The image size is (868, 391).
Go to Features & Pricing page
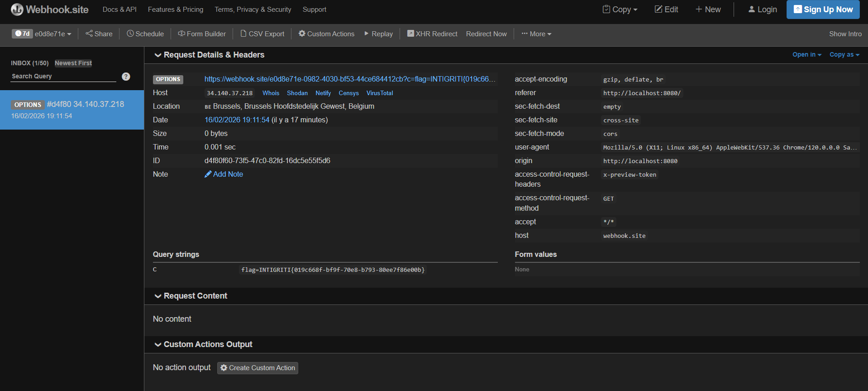(x=176, y=10)
